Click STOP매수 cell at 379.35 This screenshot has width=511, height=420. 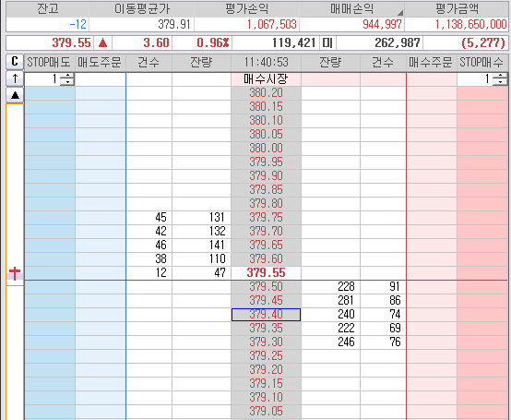(x=482, y=328)
